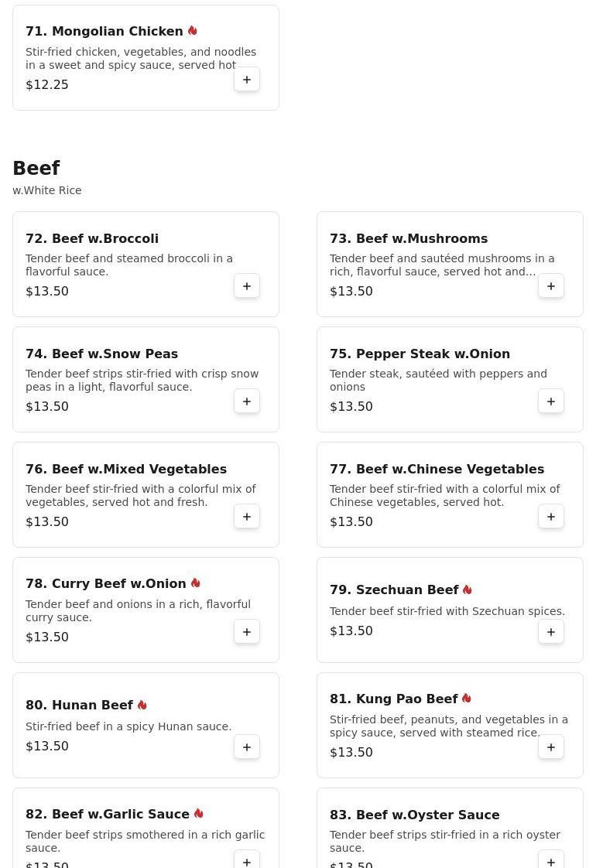Add Hunan Beef to cart
The image size is (596, 868).
(247, 747)
